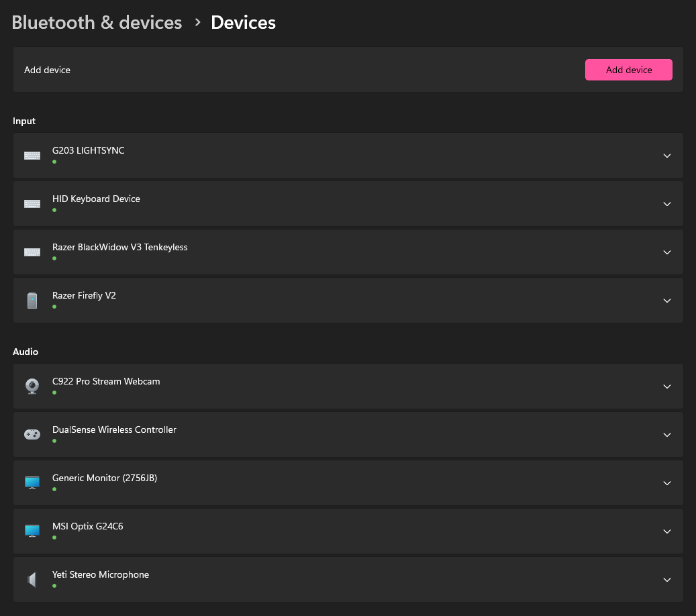Click the DualSense controller gamepad icon
The width and height of the screenshot is (696, 616).
(x=32, y=434)
